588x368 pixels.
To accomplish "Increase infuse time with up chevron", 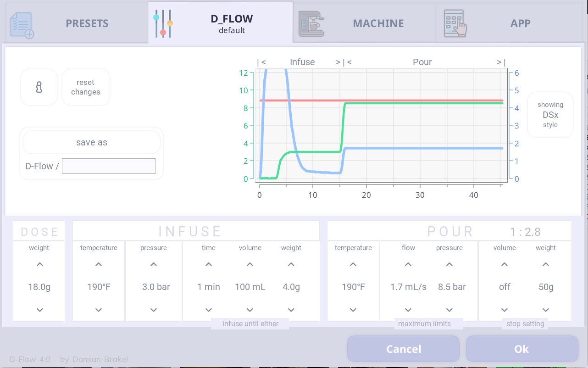I will tap(209, 265).
